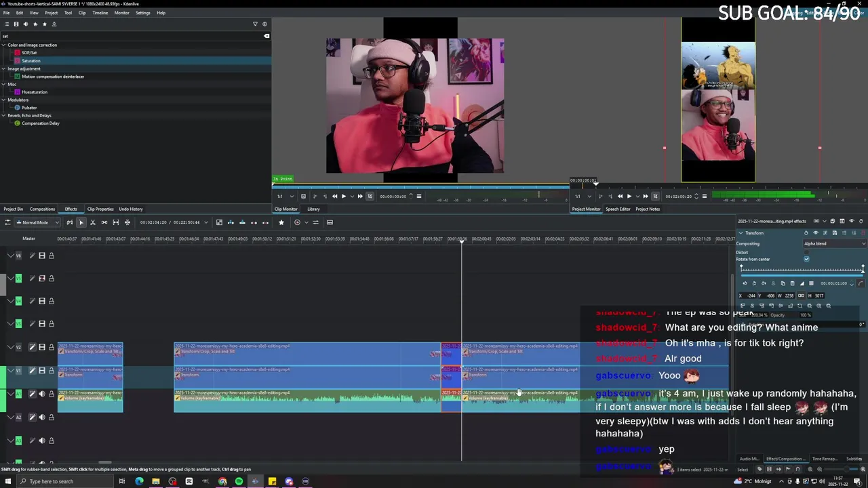Toggle aspect ratio lock between W and H
The width and height of the screenshot is (868, 488).
[801, 296]
